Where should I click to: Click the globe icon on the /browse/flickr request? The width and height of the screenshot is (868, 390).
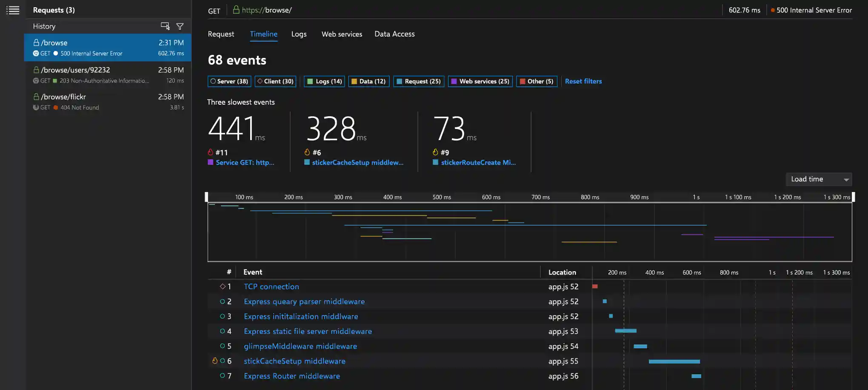36,107
